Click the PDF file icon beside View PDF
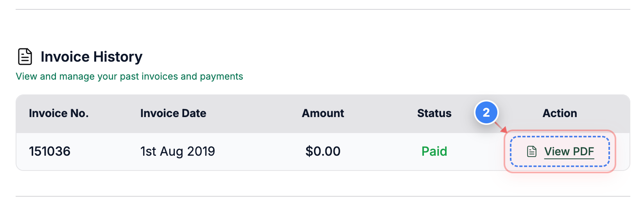 coord(532,151)
